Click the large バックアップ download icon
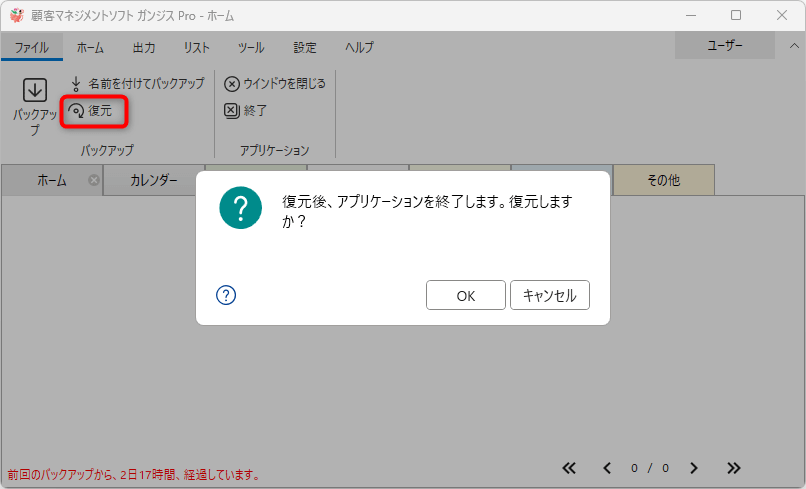Image resolution: width=806 pixels, height=489 pixels. click(34, 90)
